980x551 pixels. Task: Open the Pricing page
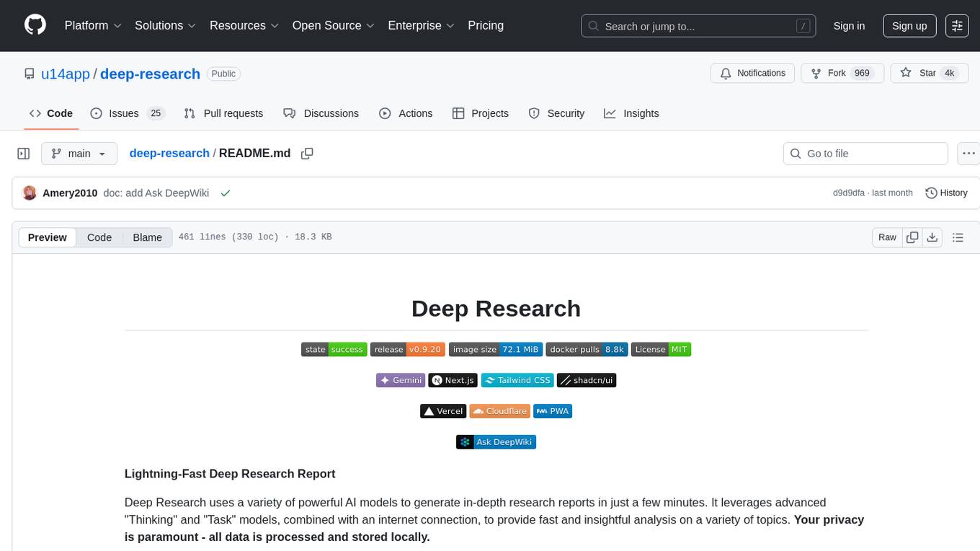(x=486, y=25)
